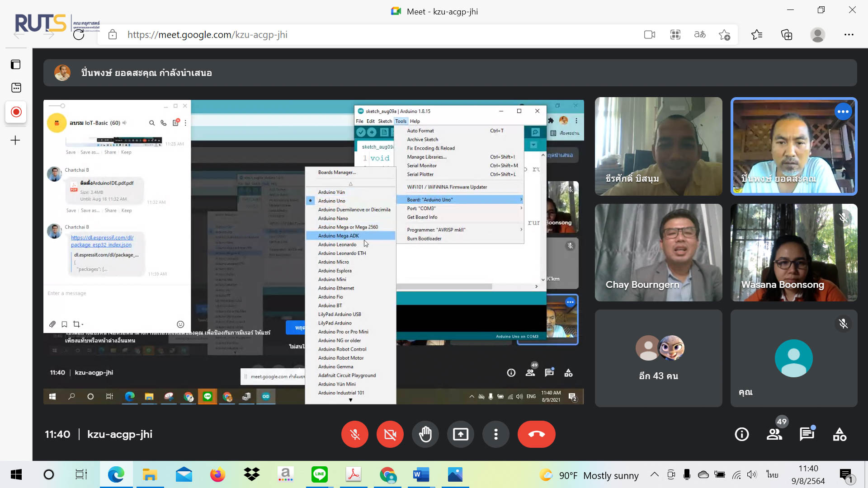Viewport: 868px width, 488px height.
Task: View site information lock icon
Action: [113, 35]
